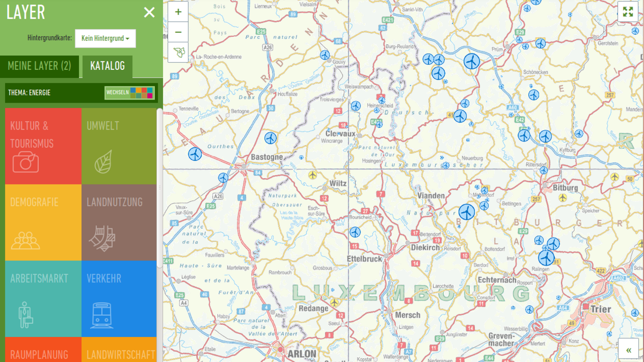Close the Layer panel
644x362 pixels.
coord(149,13)
